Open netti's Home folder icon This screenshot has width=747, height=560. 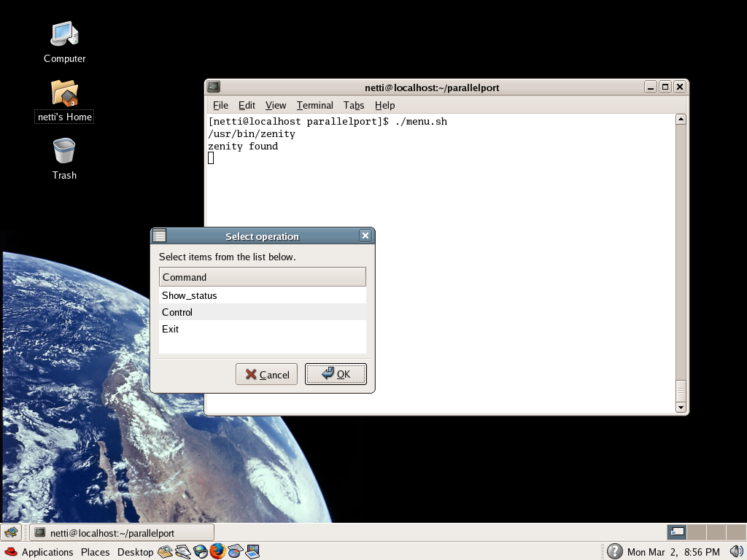pyautogui.click(x=64, y=93)
